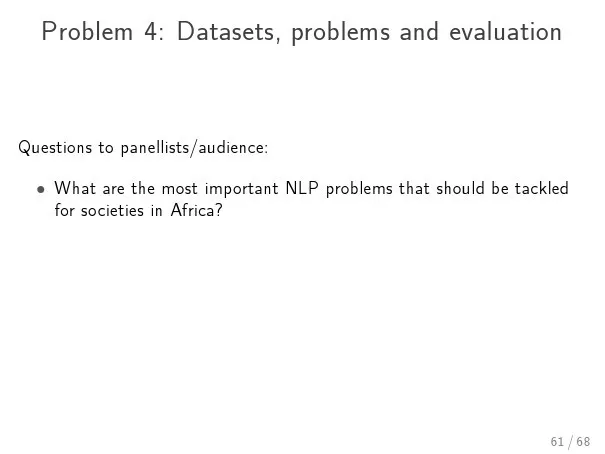The image size is (605, 454).
Task: Click the word 'audience:' in the heading
Action: pyautogui.click(x=233, y=148)
